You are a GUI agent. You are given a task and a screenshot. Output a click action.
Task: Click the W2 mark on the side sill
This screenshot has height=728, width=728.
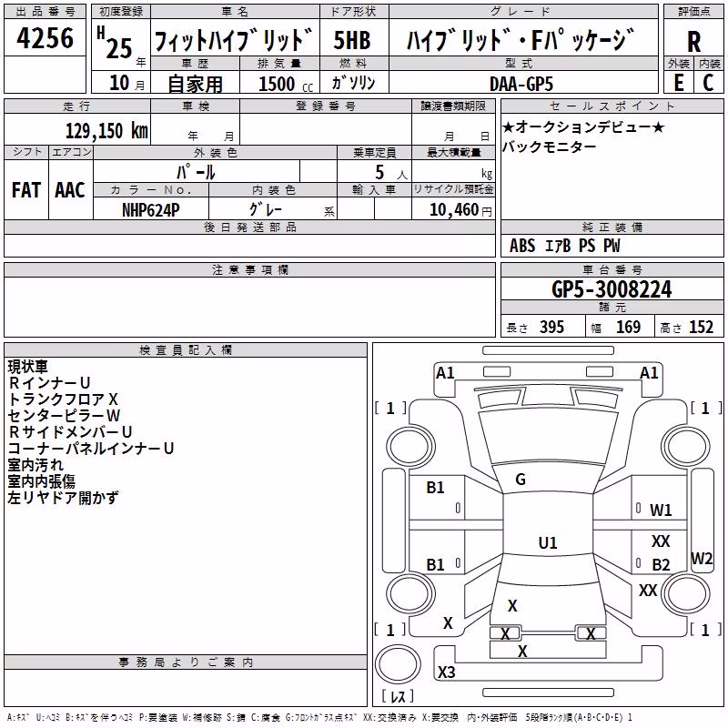point(702,558)
